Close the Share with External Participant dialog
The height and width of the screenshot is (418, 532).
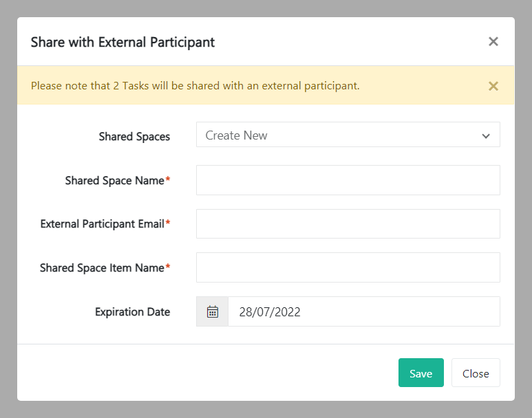493,42
